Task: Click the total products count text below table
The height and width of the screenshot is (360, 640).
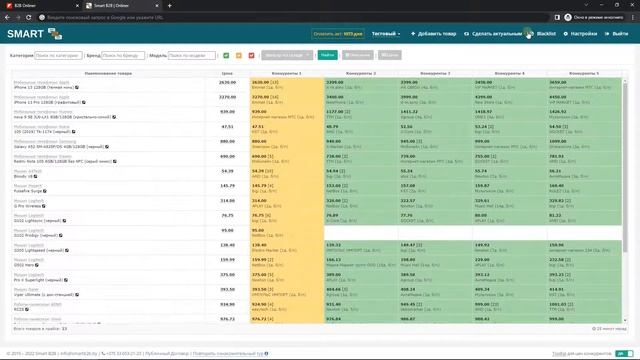Action: point(40,329)
